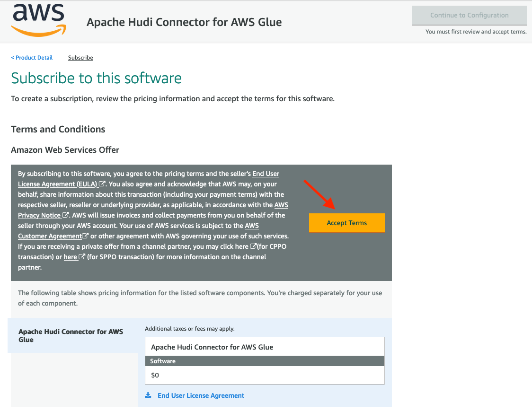Click 'Additional taxes or fees may apply.' text
The height and width of the screenshot is (412, 532).
(x=190, y=329)
